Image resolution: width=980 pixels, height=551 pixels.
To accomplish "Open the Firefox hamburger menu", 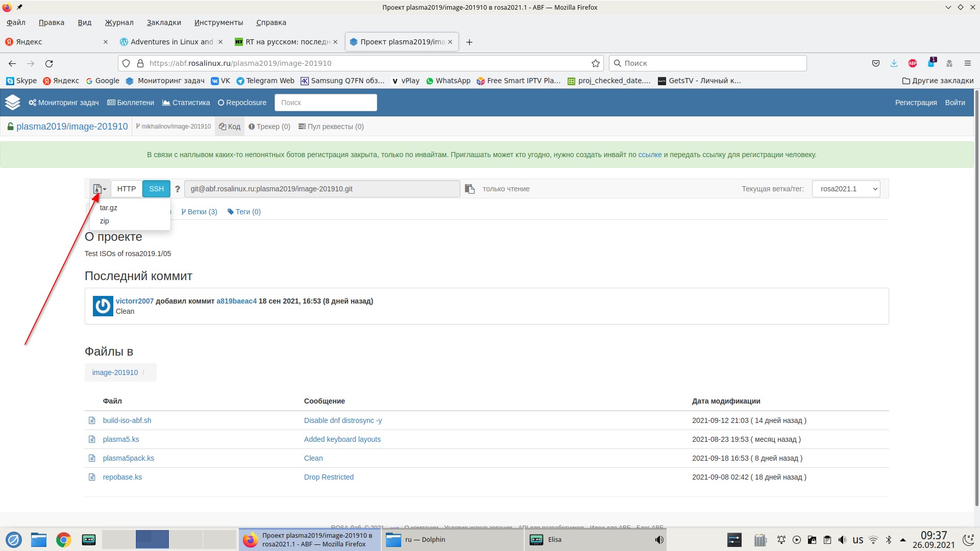I will point(967,63).
